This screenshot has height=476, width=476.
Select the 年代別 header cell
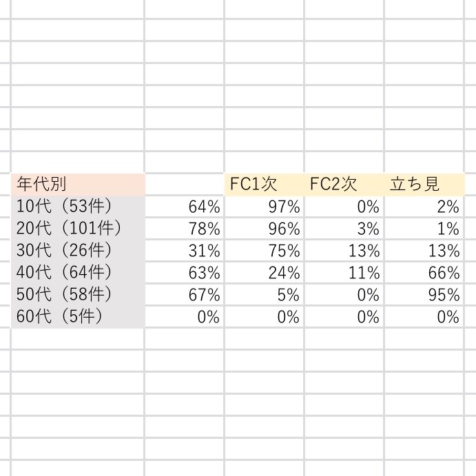click(77, 184)
